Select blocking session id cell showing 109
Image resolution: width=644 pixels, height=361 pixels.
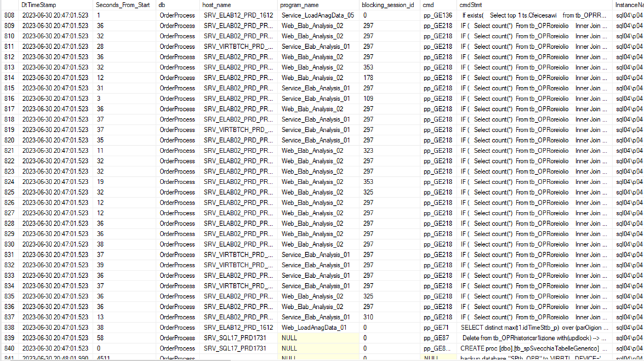[x=369, y=99]
